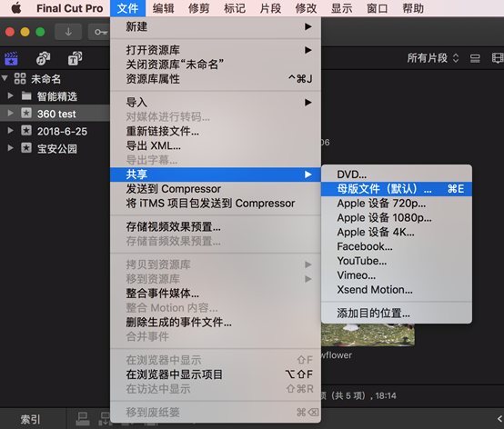The image size is (504, 429).
Task: Open the 打开资源库 submenu
Action: [216, 50]
